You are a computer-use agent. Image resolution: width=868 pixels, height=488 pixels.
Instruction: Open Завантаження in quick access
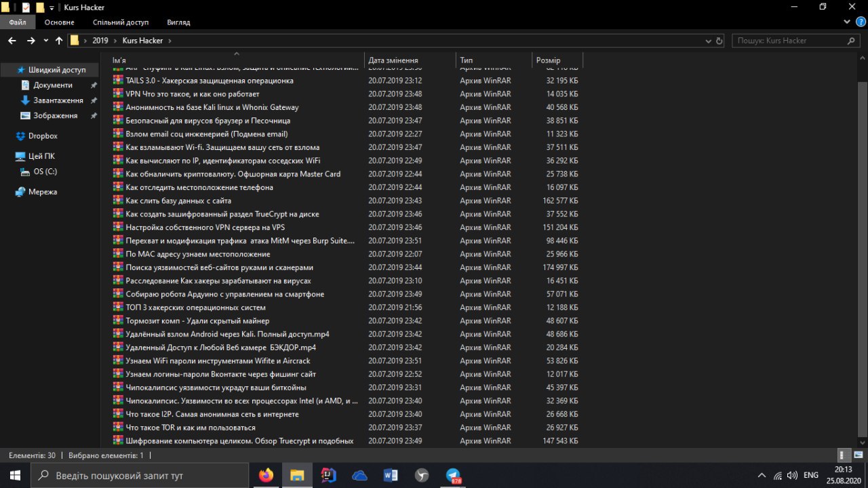coord(58,100)
